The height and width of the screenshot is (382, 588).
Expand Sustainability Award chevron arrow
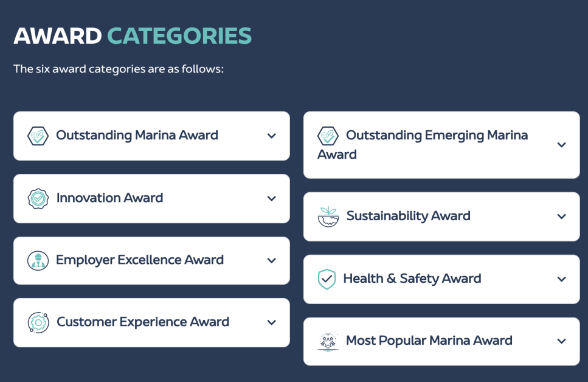point(562,217)
